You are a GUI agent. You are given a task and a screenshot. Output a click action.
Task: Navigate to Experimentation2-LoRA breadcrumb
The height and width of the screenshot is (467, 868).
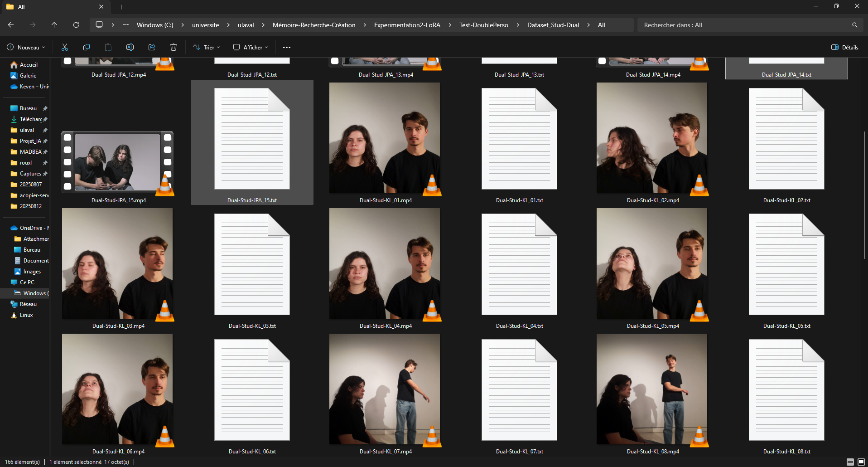(407, 25)
